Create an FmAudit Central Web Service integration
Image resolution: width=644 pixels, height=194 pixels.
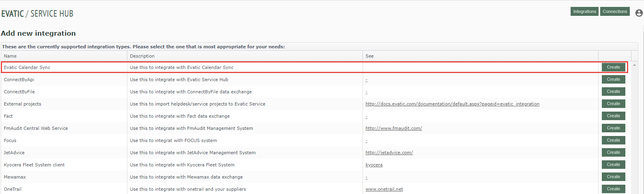613,128
